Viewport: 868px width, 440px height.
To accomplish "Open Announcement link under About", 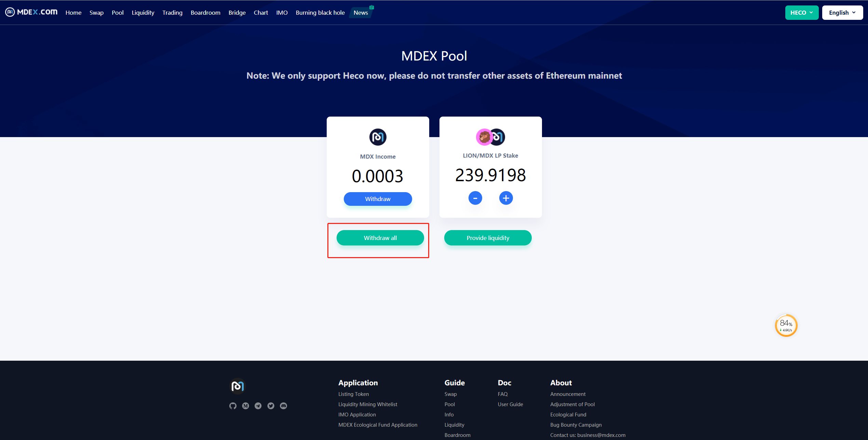I will 568,394.
